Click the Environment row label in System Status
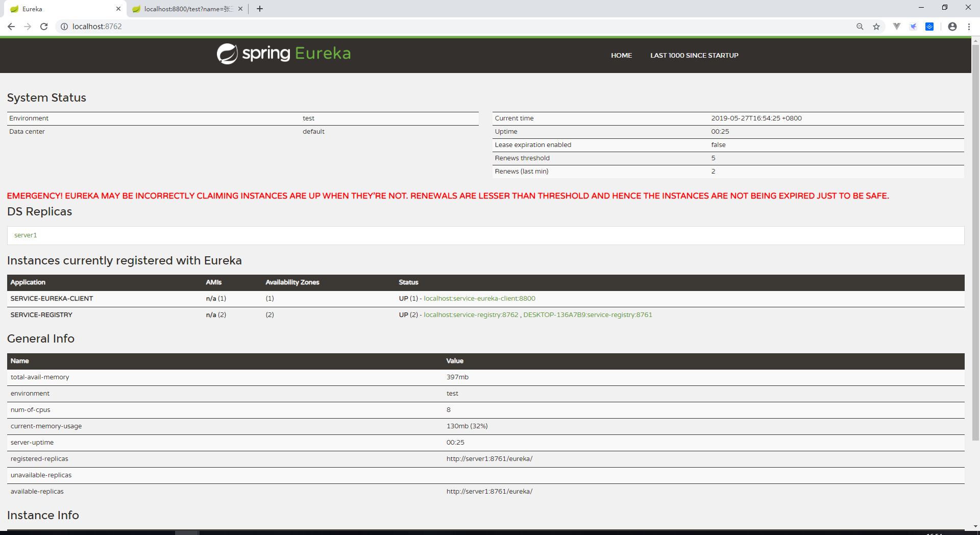Image resolution: width=980 pixels, height=535 pixels. pyautogui.click(x=29, y=118)
